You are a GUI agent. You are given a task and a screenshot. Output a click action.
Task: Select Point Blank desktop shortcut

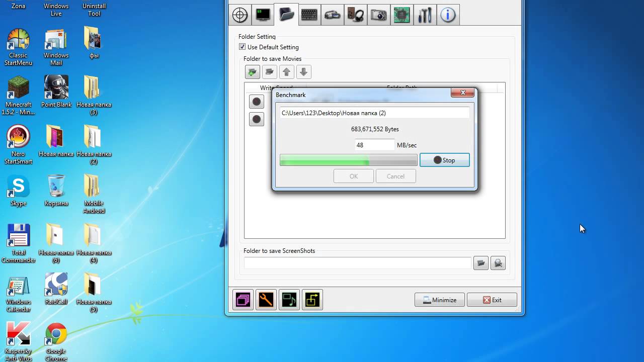56,92
